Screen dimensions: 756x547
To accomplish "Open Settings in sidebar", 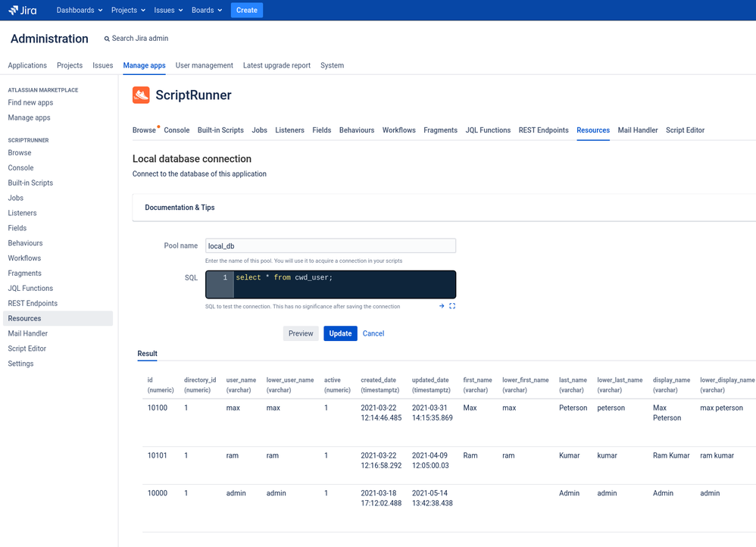I will 20,364.
